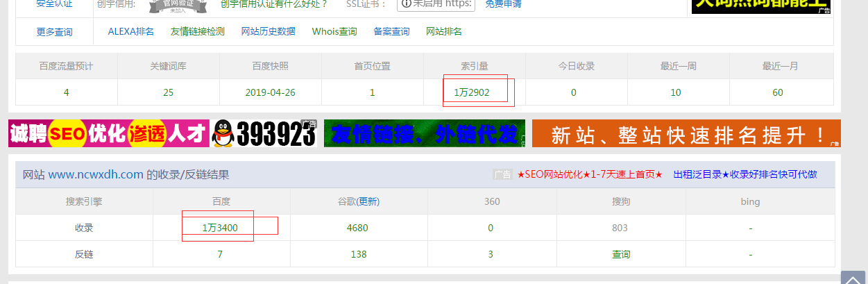Click the 出租泛目录 ad text link
Screen dimensions: 868x284
(745, 175)
